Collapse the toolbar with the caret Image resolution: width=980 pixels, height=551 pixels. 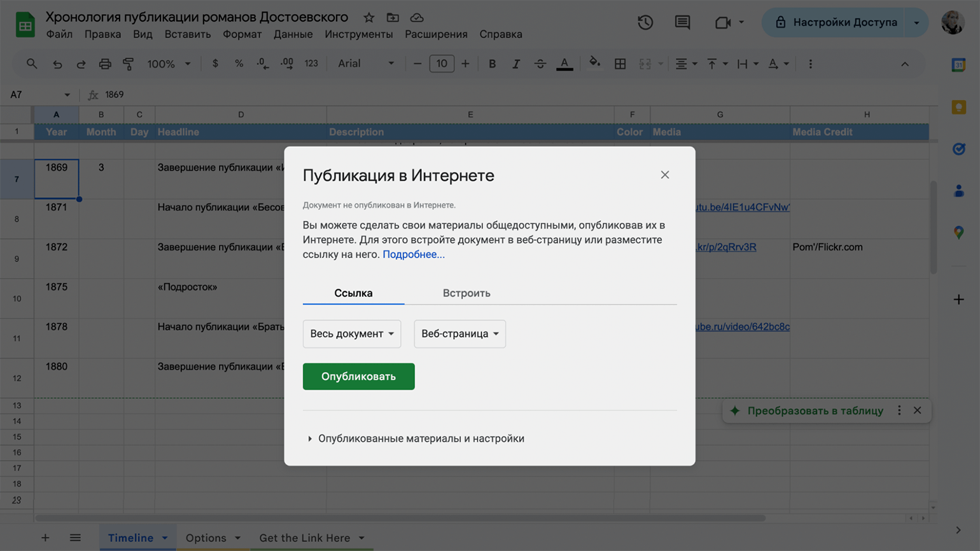coord(904,64)
